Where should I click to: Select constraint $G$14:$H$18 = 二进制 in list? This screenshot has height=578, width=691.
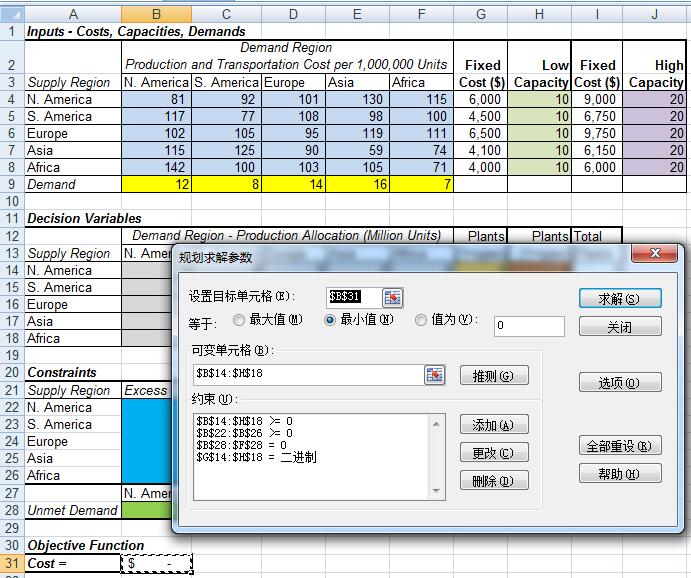(256, 458)
